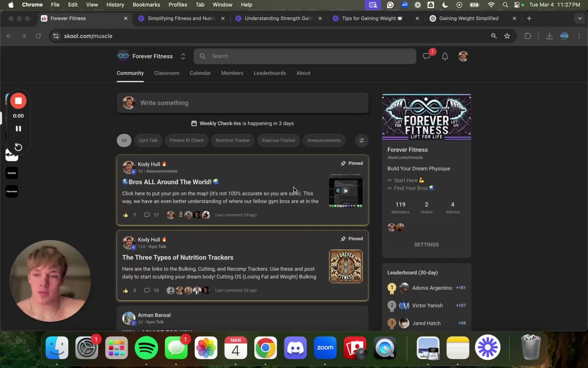Open comments on Nutrition Trackers post
The image size is (588, 368).
(147, 290)
